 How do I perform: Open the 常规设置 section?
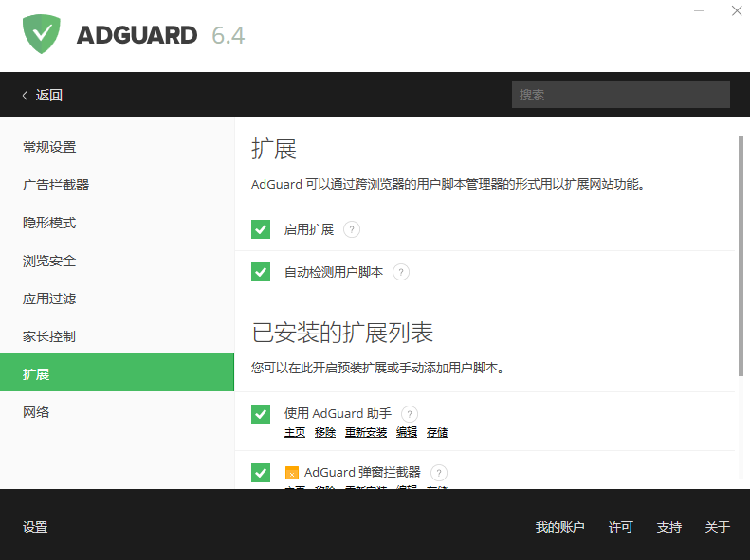coord(117,147)
